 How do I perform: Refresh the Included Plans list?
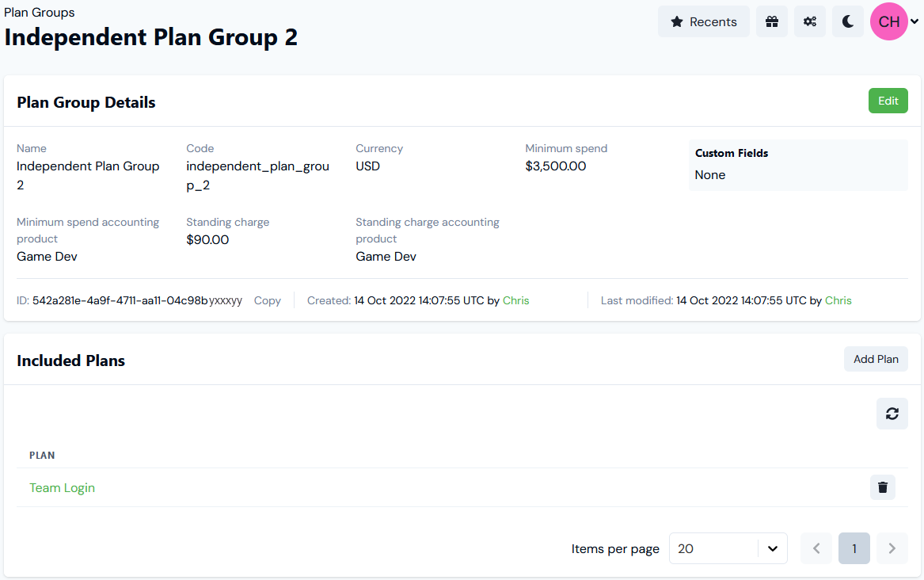tap(892, 413)
